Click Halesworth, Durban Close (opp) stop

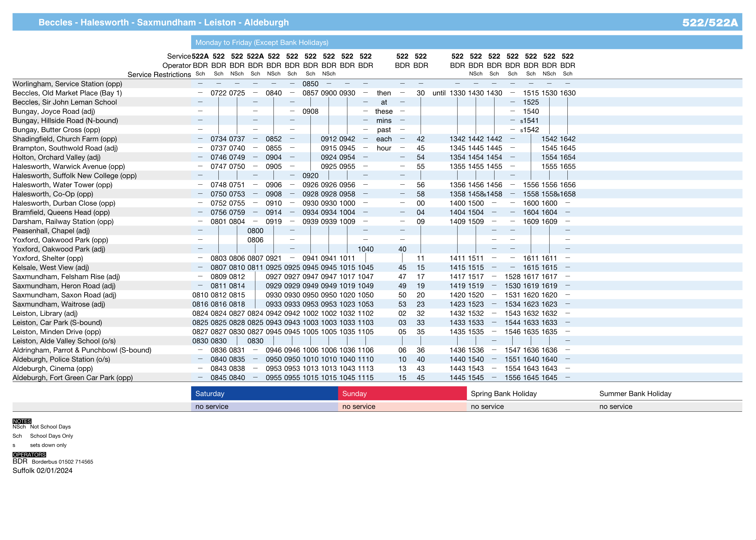64,203
